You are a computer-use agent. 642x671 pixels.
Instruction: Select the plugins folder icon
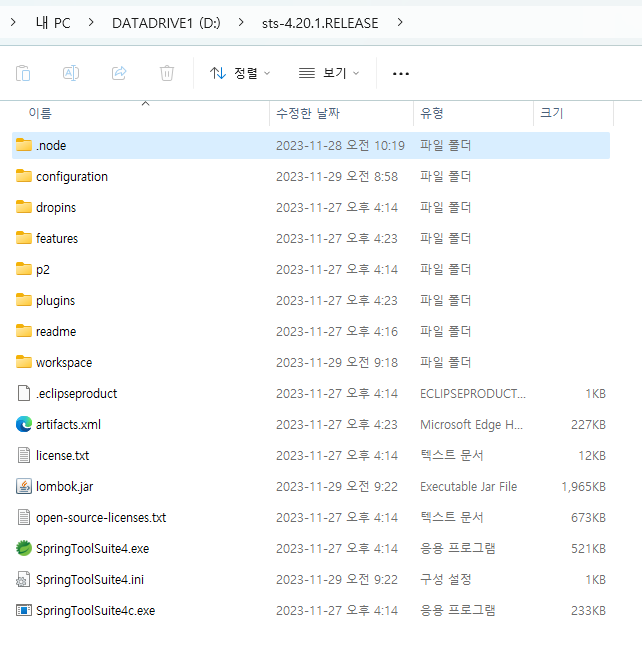click(24, 300)
